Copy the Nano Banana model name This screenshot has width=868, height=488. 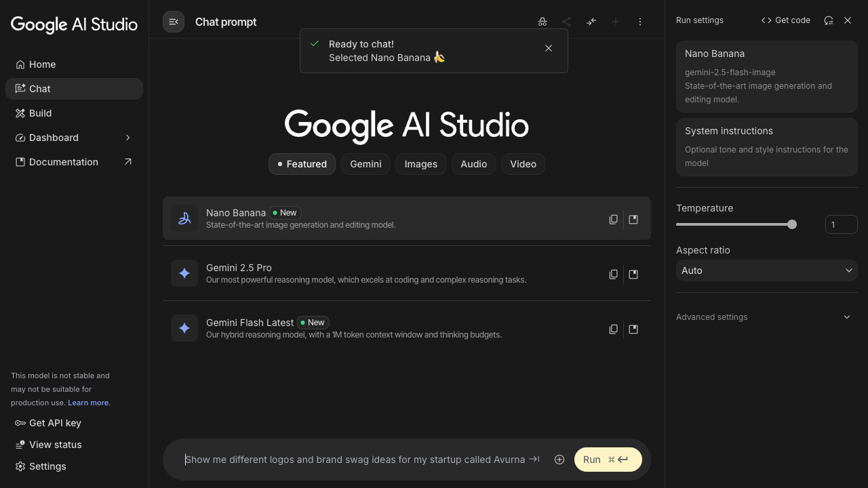[613, 220]
